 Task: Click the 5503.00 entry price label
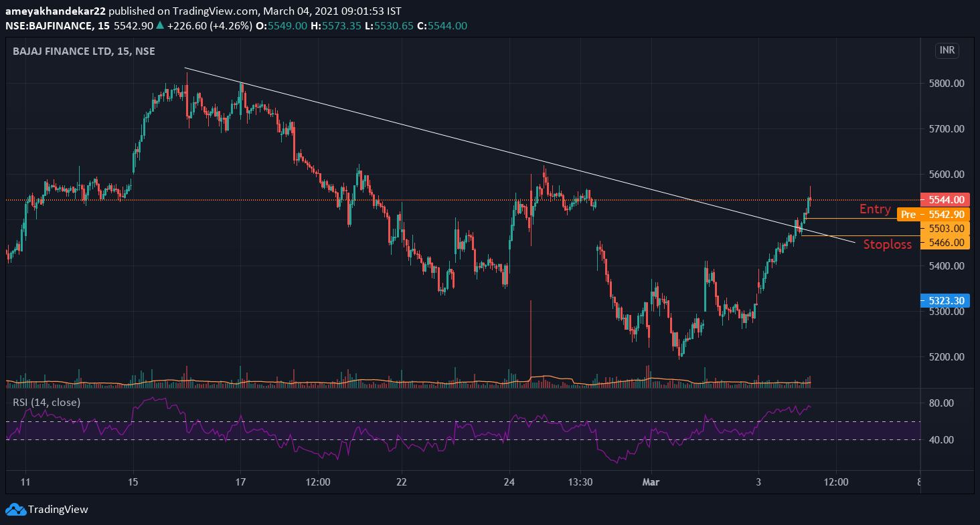tap(945, 228)
